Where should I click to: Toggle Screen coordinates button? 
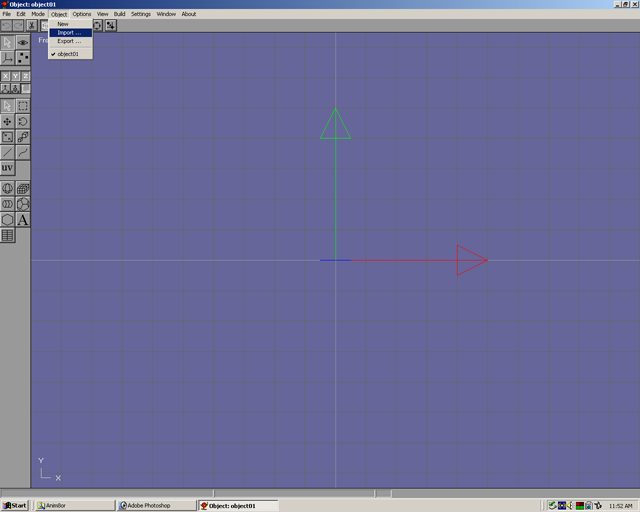[x=25, y=88]
